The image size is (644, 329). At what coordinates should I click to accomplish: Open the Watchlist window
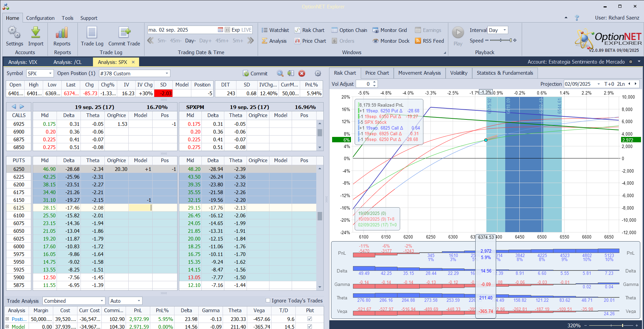pyautogui.click(x=275, y=30)
